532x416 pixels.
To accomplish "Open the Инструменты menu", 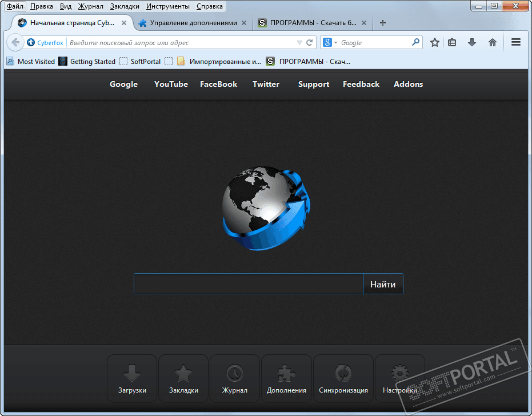I will point(167,6).
